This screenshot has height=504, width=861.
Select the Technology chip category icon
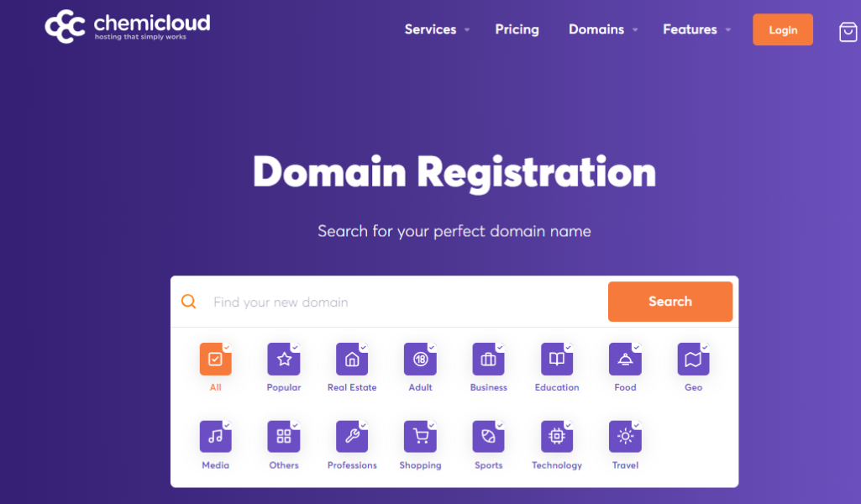click(557, 437)
